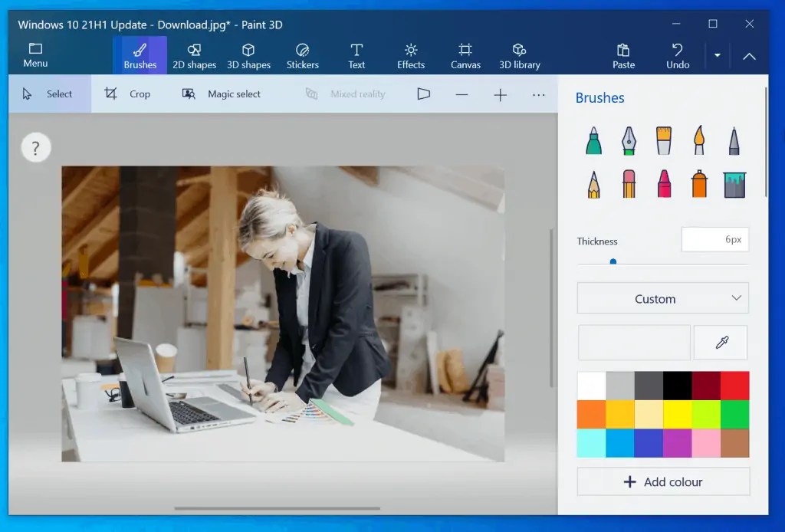Choose the Calligraphy pen brush
The height and width of the screenshot is (532, 785).
click(x=629, y=140)
